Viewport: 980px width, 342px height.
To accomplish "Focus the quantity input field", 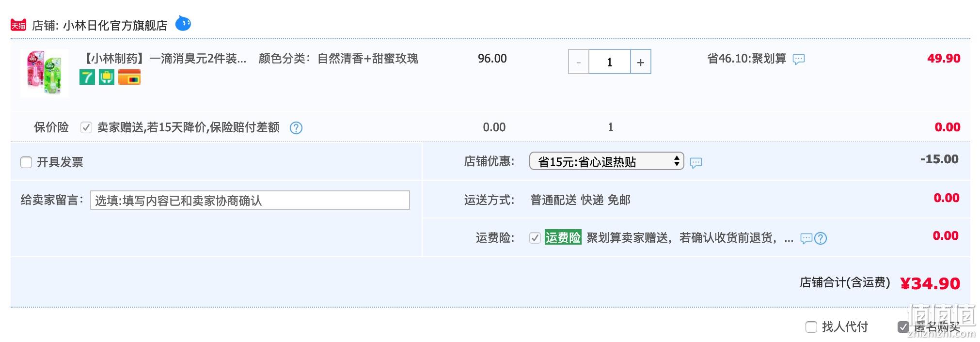I will [610, 62].
